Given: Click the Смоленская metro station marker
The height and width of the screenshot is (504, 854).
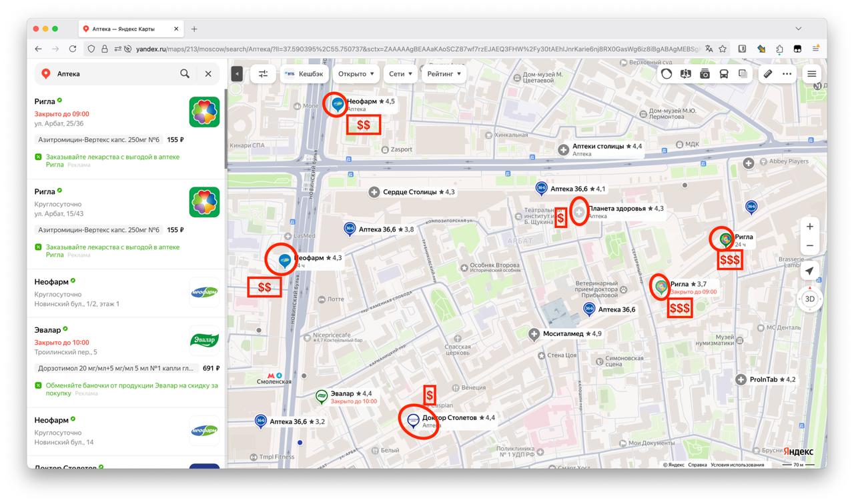Looking at the screenshot, I should 274,378.
